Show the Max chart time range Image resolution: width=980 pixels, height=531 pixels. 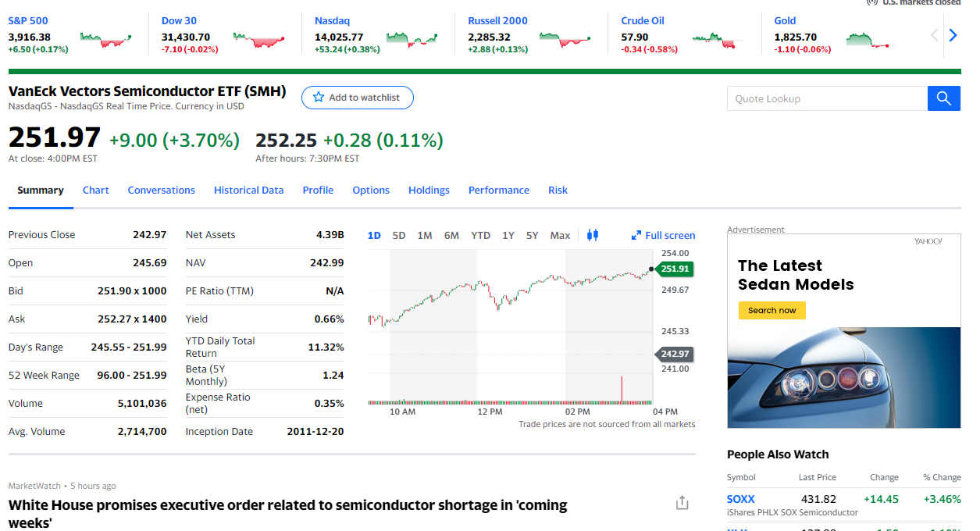560,235
